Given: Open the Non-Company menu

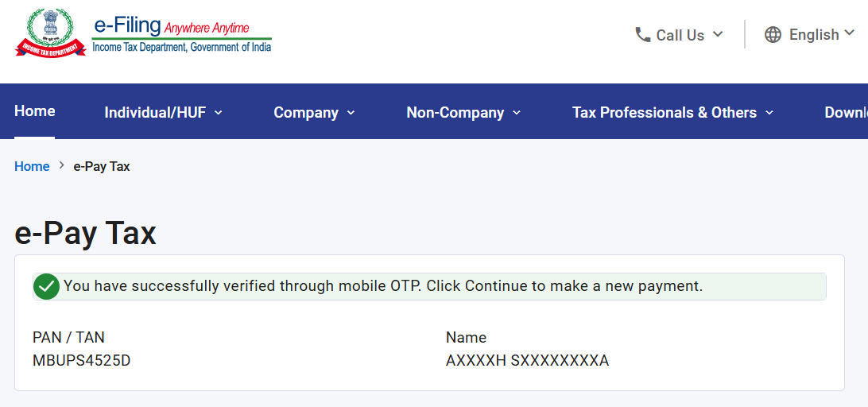Looking at the screenshot, I should (x=455, y=112).
